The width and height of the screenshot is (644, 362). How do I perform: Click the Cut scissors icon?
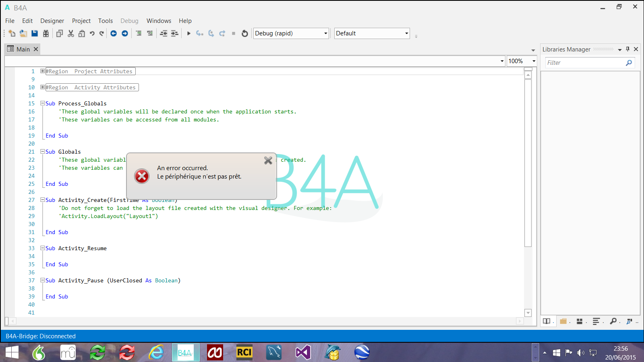(x=71, y=33)
